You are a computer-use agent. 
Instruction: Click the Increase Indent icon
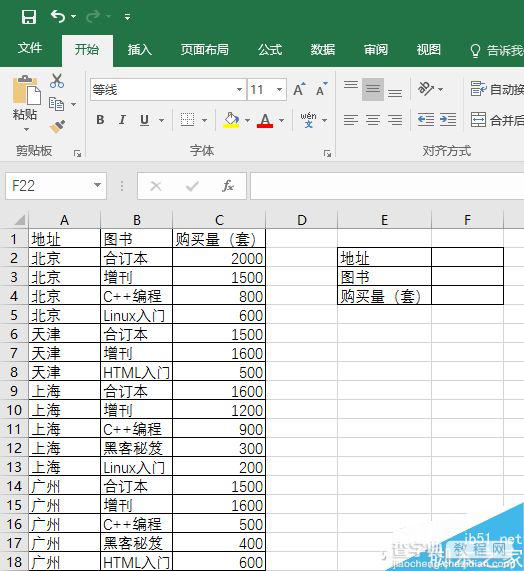point(448,120)
